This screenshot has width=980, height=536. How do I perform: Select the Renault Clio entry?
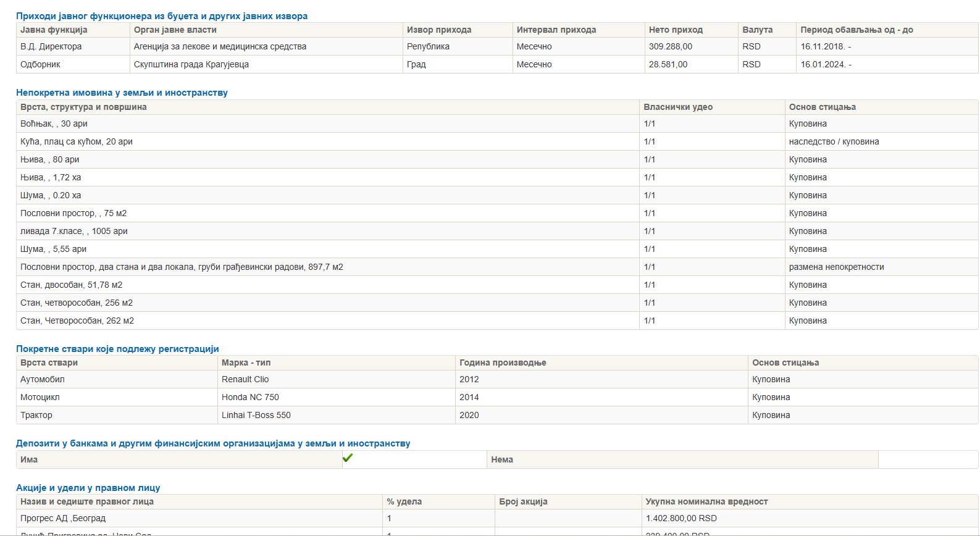click(245, 379)
